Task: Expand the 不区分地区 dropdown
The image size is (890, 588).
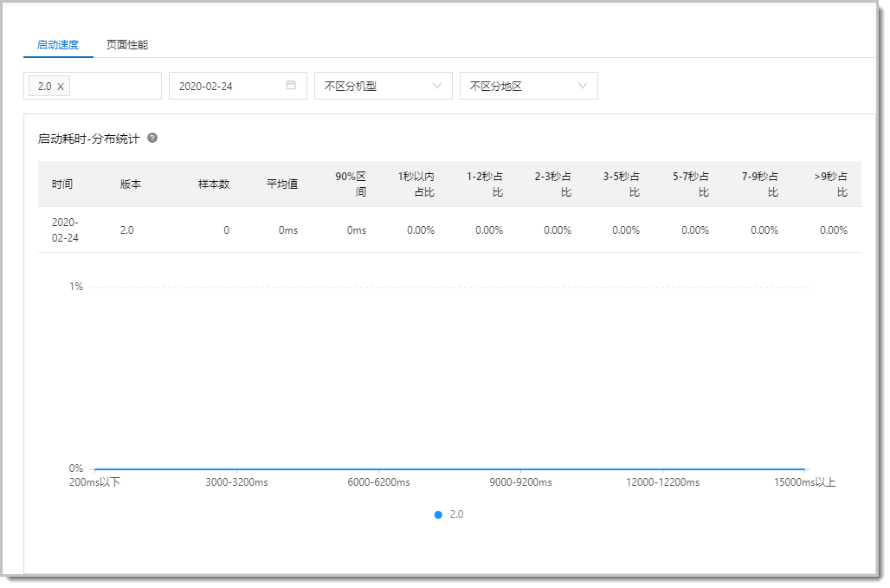Action: tap(528, 86)
